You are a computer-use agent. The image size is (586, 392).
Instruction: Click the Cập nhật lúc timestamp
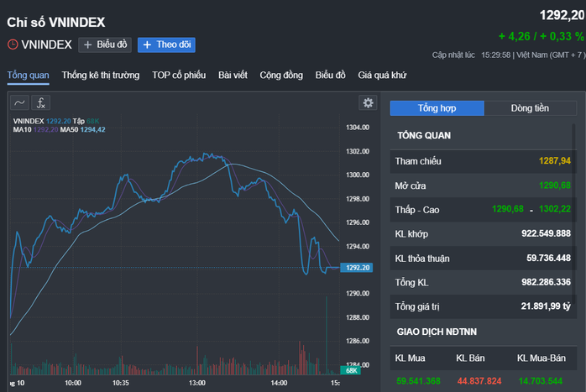(509, 55)
